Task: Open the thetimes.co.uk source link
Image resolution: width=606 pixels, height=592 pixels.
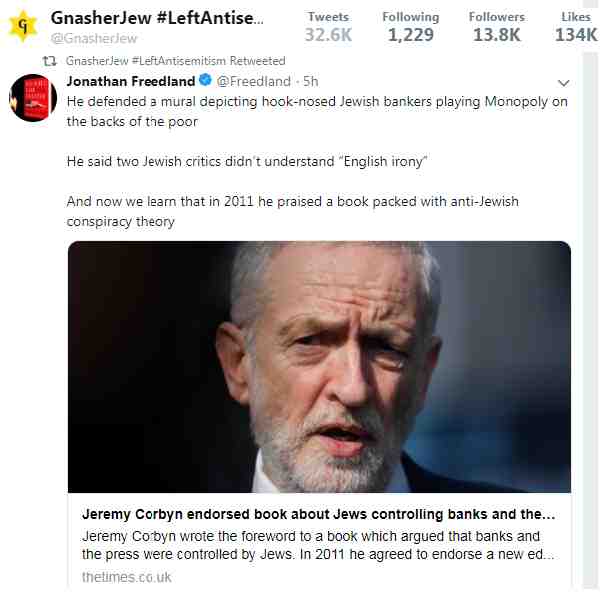Action: pos(126,577)
